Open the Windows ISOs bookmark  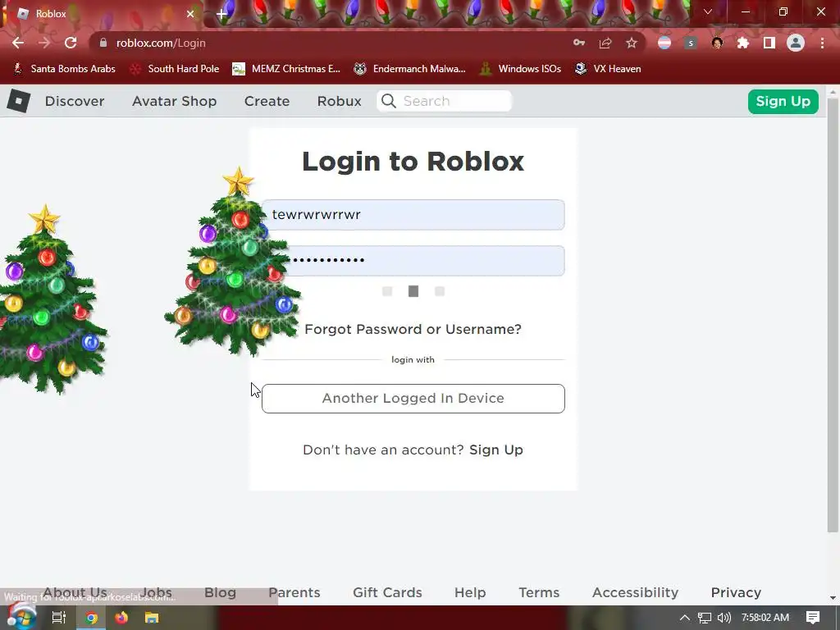tap(521, 69)
